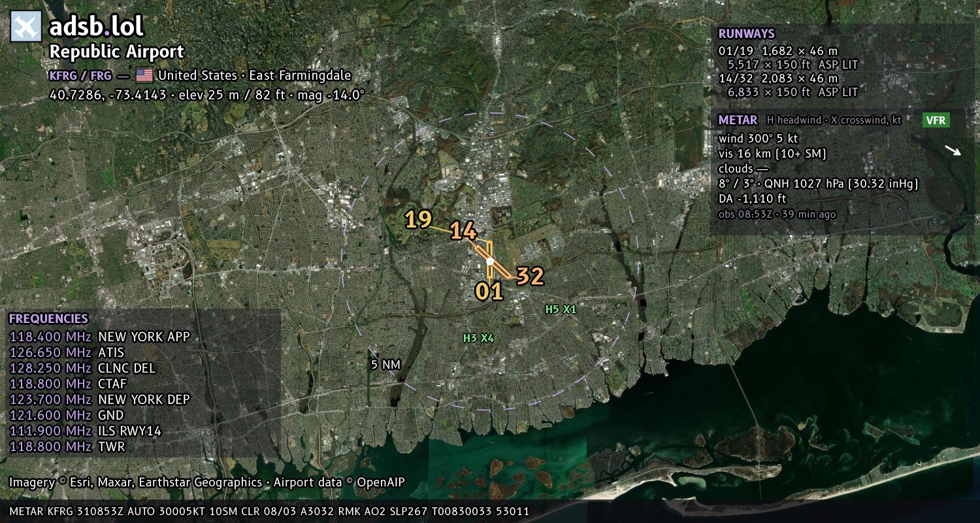Click the airport center point marker

pyautogui.click(x=489, y=261)
